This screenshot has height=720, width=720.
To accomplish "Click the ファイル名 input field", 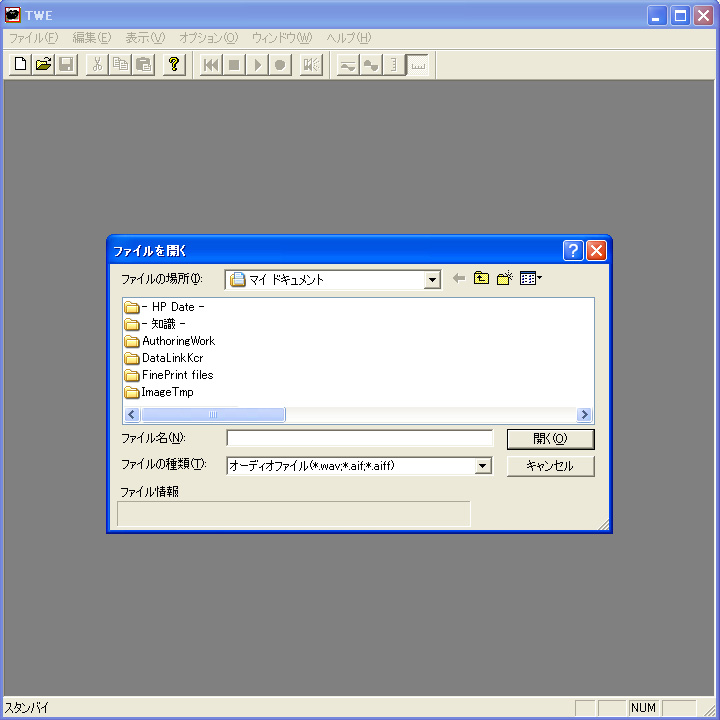I will click(360, 438).
